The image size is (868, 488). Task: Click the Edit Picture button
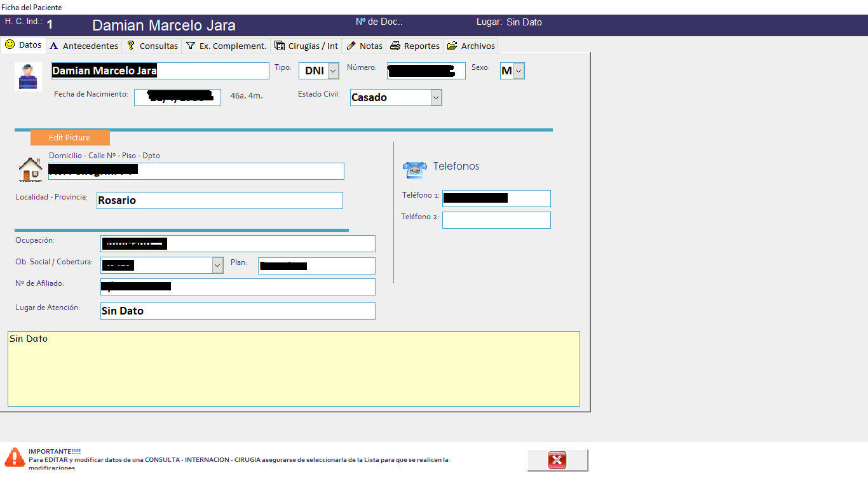[x=70, y=137]
